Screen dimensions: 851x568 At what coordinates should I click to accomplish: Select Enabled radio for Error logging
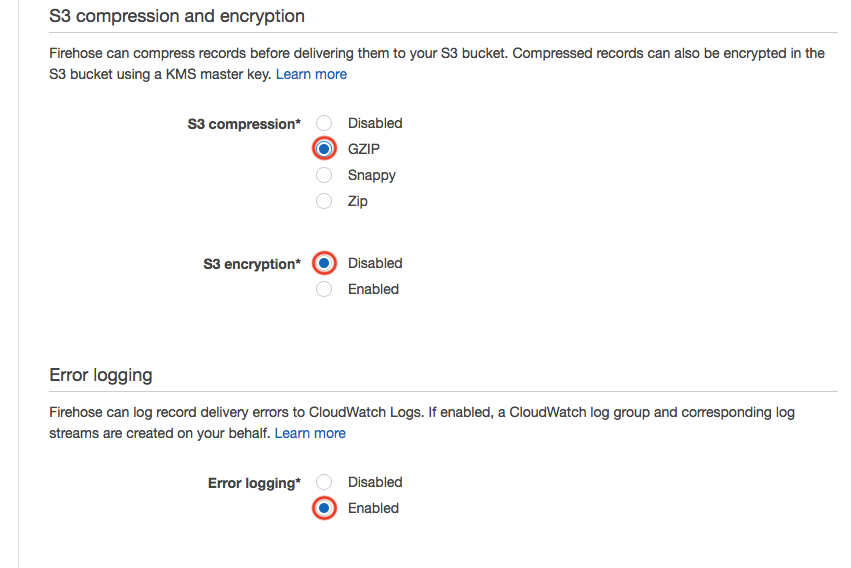[324, 508]
